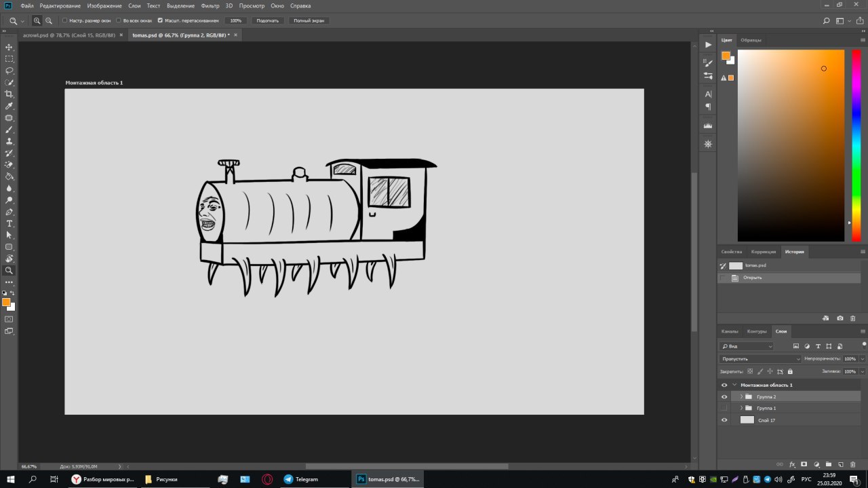Viewport: 868px width, 488px height.
Task: Create new group folder icon in Layers
Action: [x=829, y=464]
